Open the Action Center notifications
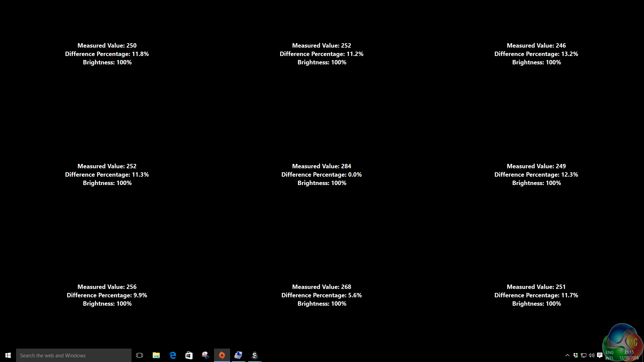Viewport: 644px width, 362px height. [x=600, y=355]
